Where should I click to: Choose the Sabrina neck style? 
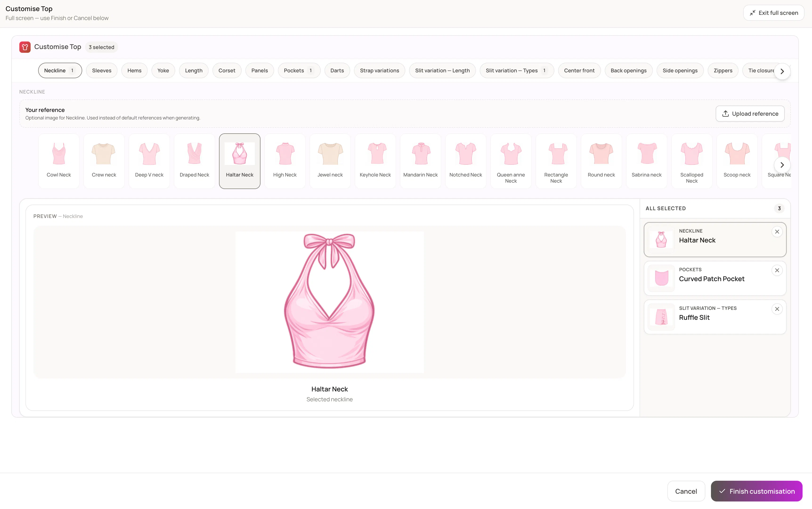(646, 161)
